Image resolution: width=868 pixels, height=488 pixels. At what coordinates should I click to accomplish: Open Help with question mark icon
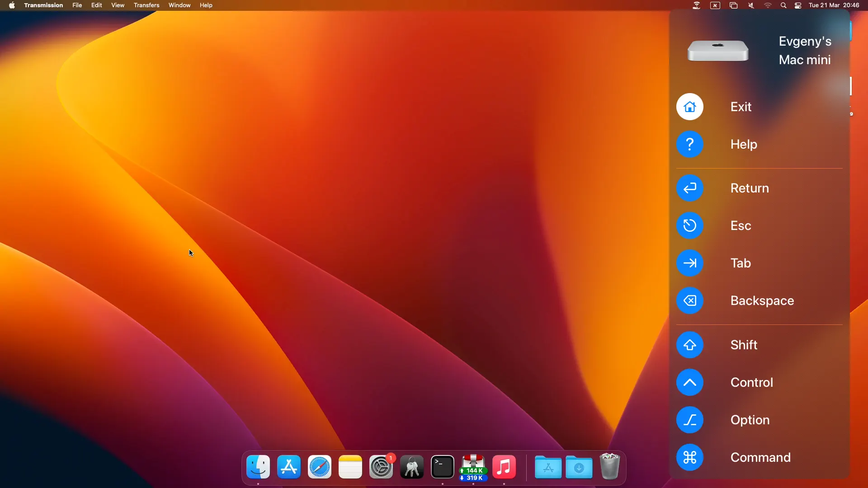tap(689, 144)
